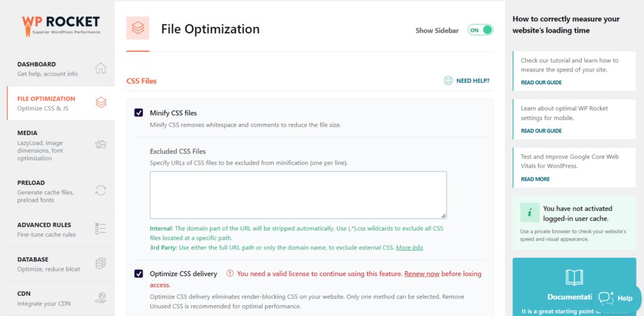
Task: Uncheck Minify CSS files
Action: pyautogui.click(x=139, y=113)
